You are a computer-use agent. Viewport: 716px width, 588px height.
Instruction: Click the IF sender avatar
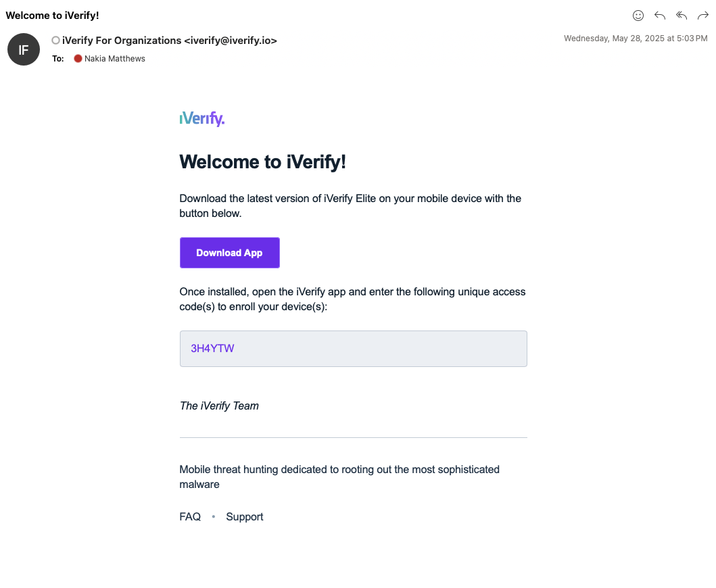click(24, 49)
